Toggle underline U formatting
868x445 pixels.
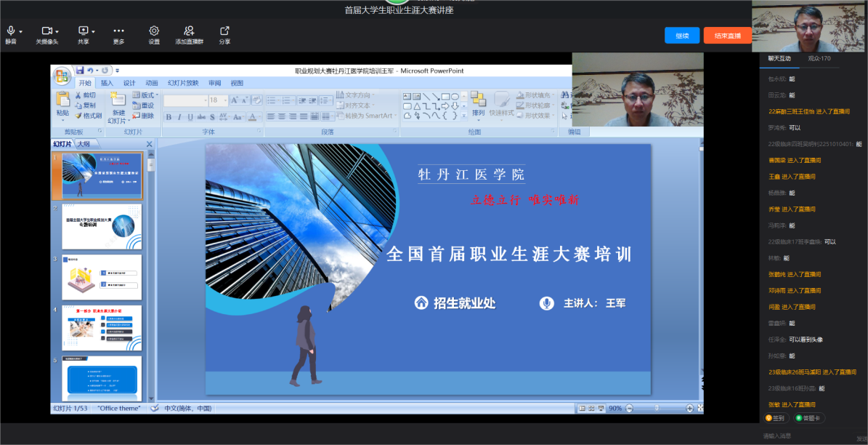[x=190, y=117]
